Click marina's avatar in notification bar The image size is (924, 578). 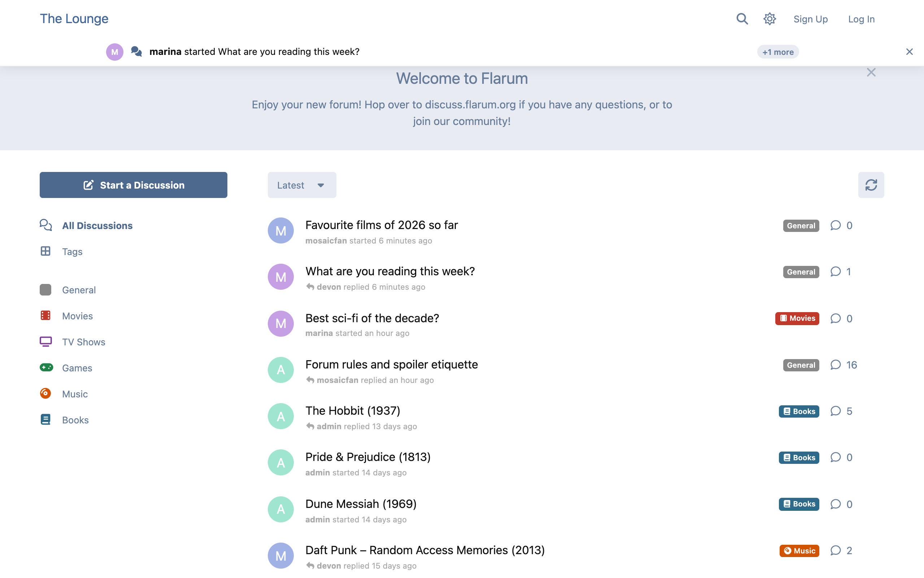tap(114, 52)
